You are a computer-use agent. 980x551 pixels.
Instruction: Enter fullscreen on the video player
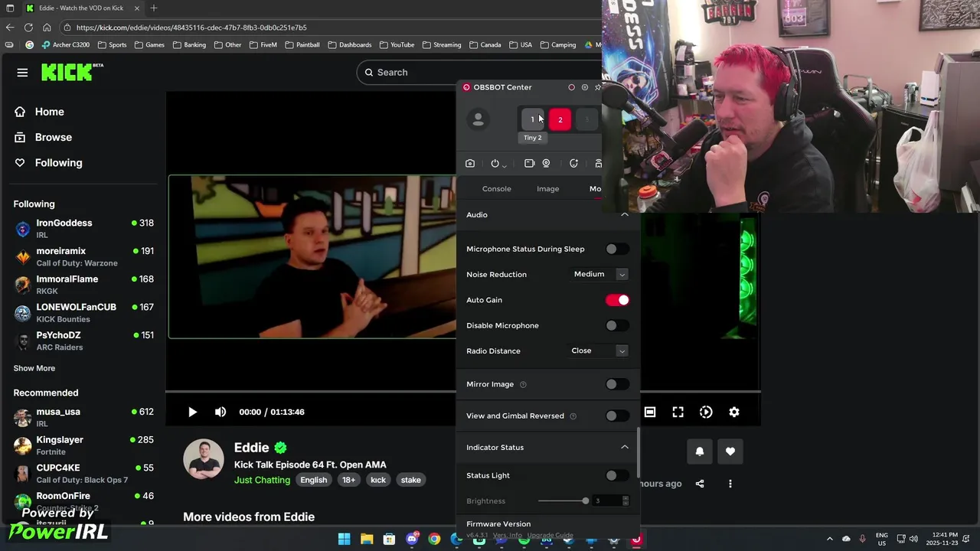point(678,412)
